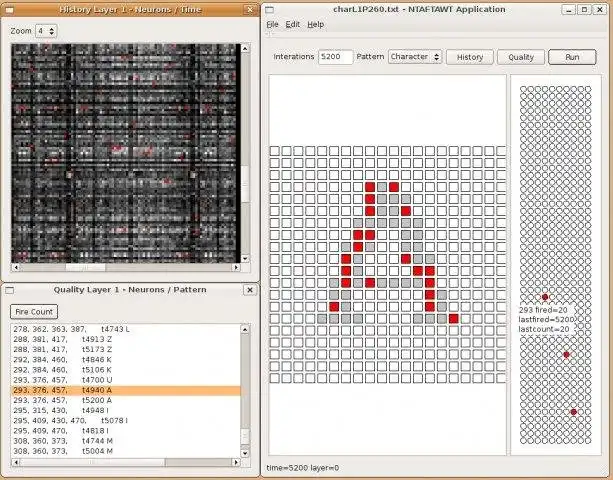Select row '295, 409, 430, 470, t5078 I'

point(125,421)
